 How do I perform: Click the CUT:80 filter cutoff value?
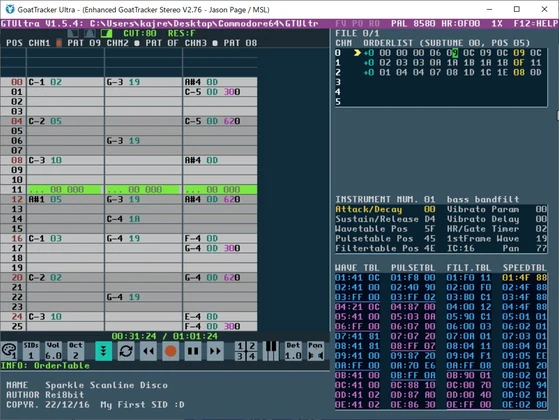(x=140, y=33)
